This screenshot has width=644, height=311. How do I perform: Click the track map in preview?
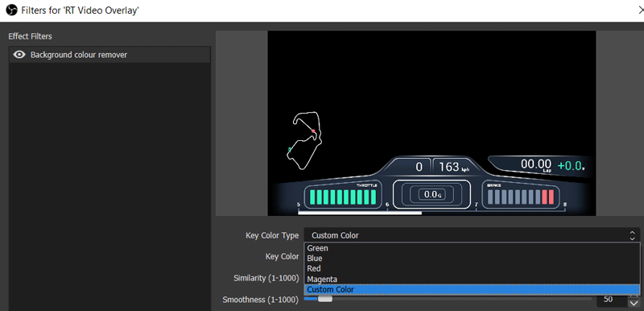(304, 139)
